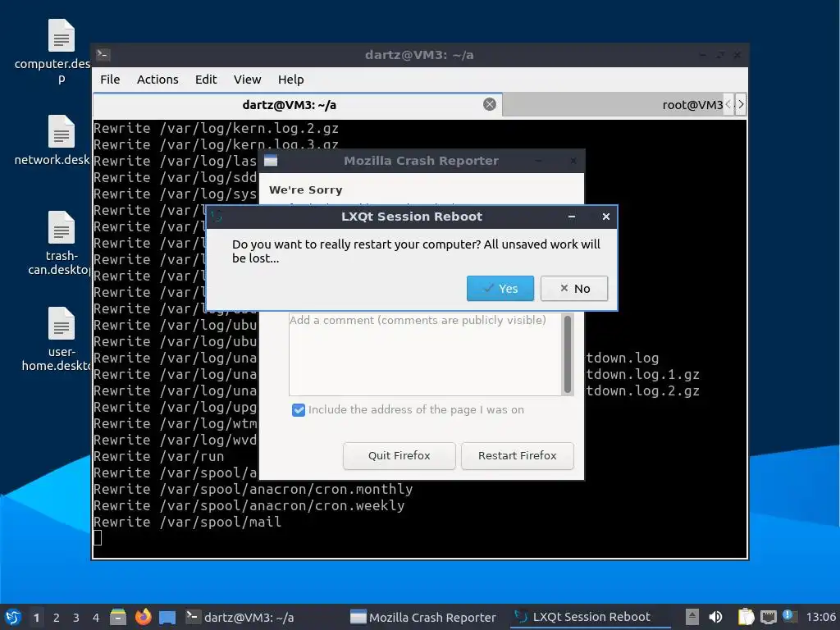Click the 13:06 panel clock
The width and height of the screenshot is (840, 630).
[820, 617]
